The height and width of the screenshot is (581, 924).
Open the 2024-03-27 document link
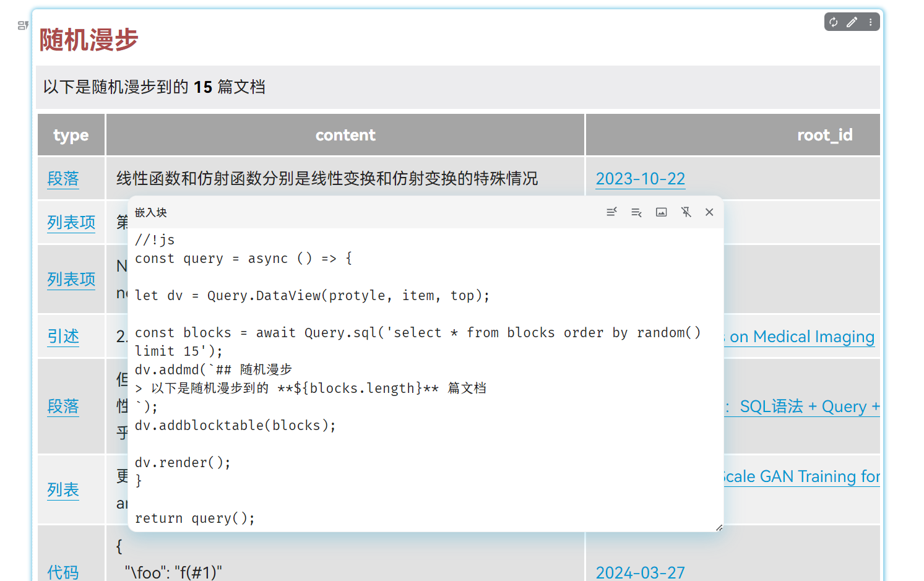641,572
